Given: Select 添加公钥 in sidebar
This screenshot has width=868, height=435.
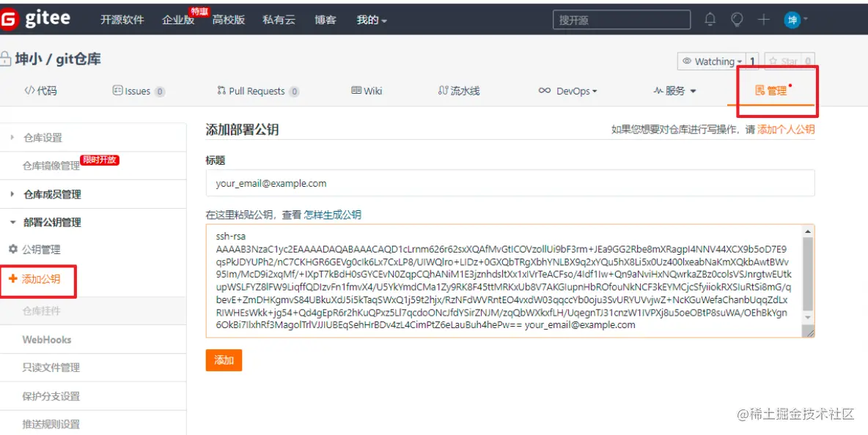Looking at the screenshot, I should tap(41, 279).
